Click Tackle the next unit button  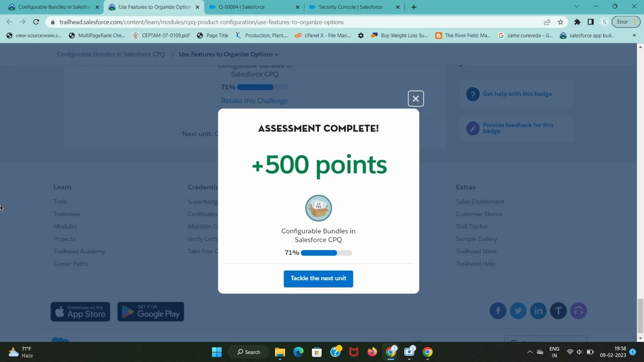pos(318,279)
